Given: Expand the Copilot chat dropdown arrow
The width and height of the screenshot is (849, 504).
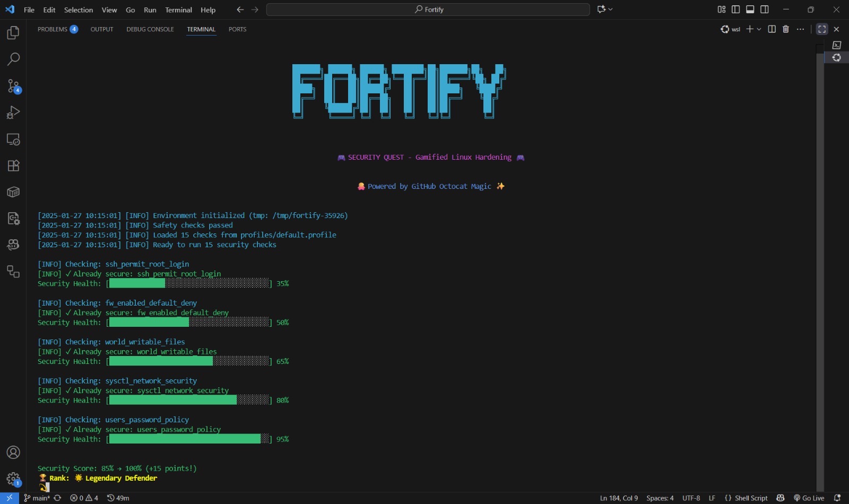Looking at the screenshot, I should click(611, 10).
